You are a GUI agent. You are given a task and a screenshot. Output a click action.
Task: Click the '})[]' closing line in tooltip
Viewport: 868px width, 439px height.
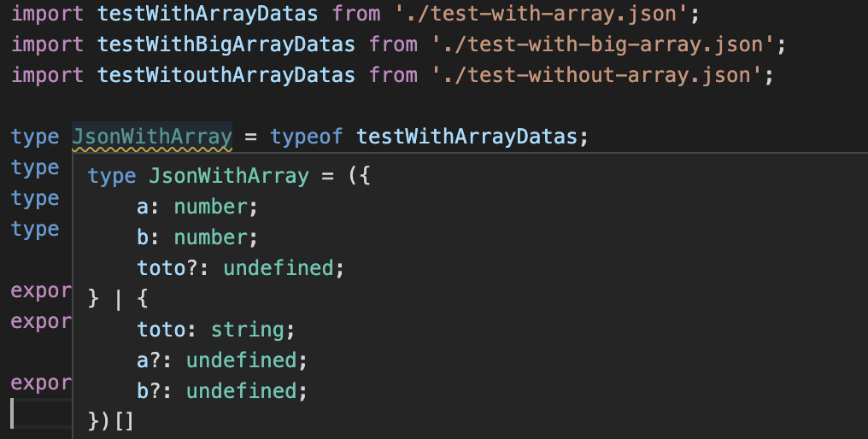point(111,421)
